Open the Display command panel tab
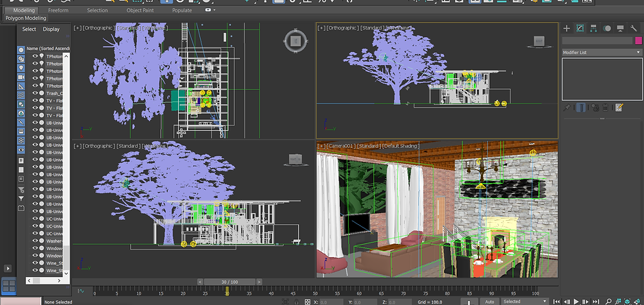This screenshot has height=305, width=644. click(620, 28)
